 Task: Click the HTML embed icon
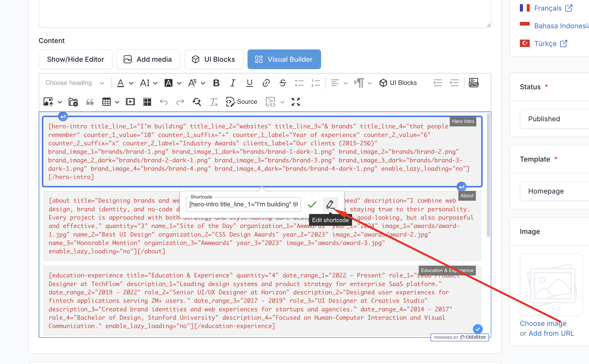pyautogui.click(x=473, y=83)
